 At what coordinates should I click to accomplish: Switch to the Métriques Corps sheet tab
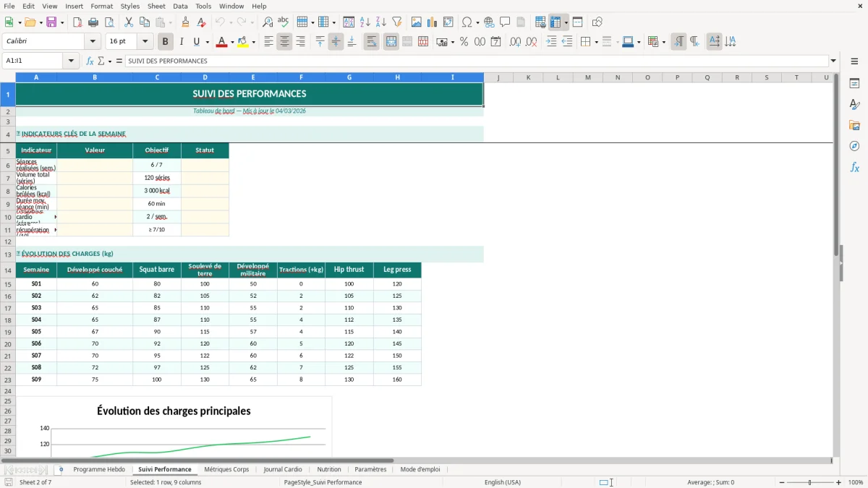(x=226, y=469)
